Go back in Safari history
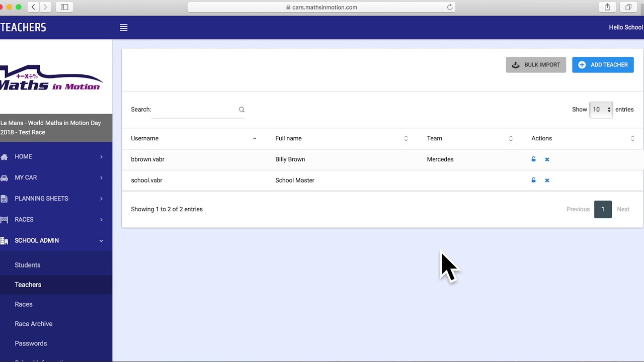This screenshot has width=644, height=362. click(x=33, y=7)
